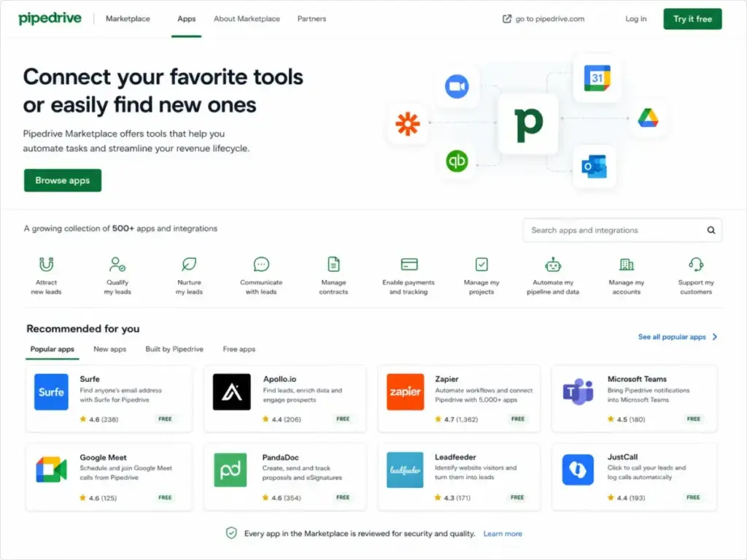Select Communicate with leads category

[x=261, y=276]
